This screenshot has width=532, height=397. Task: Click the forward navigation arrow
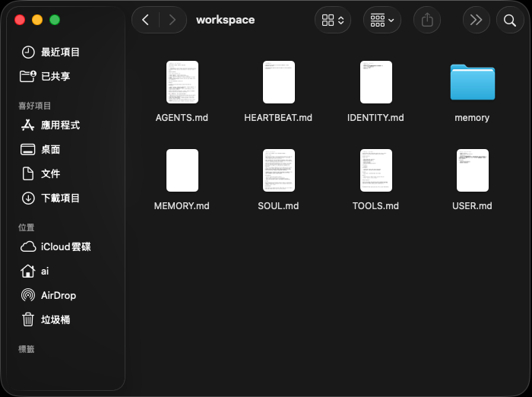[173, 20]
